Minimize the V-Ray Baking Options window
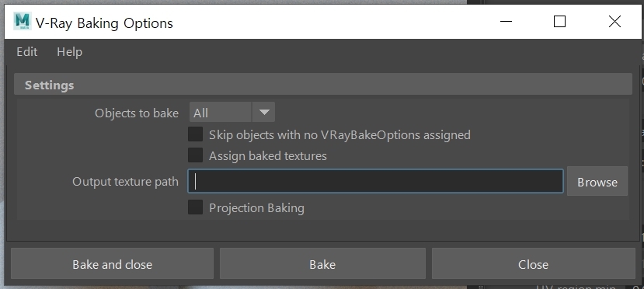 tap(506, 21)
